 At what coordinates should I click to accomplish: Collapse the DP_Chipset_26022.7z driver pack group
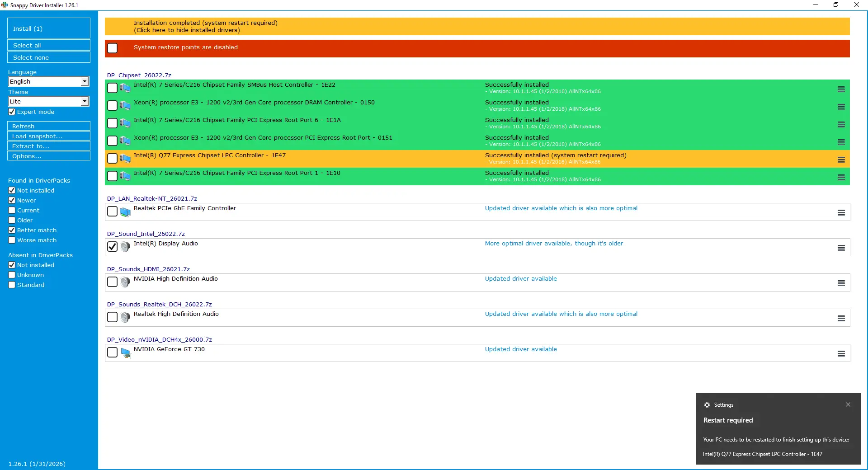pyautogui.click(x=139, y=75)
